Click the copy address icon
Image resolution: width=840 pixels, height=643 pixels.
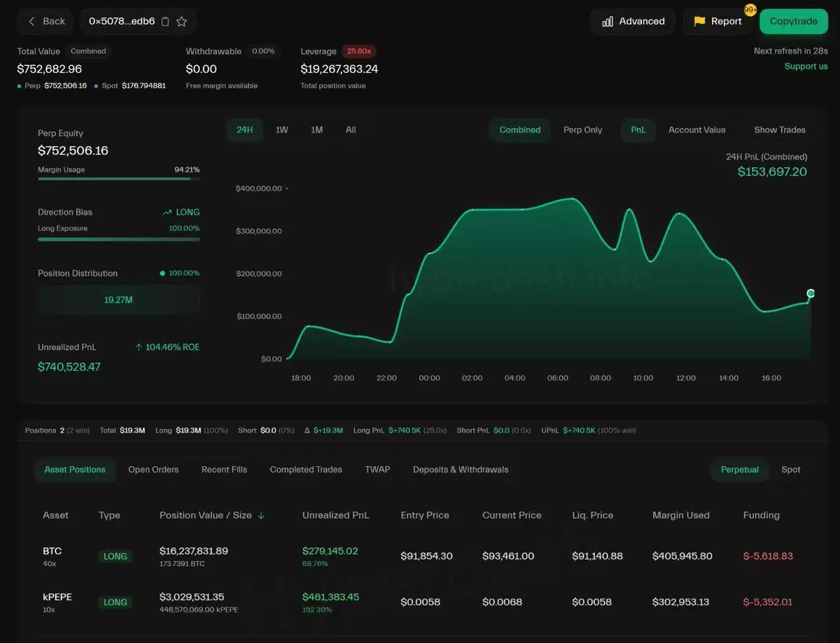click(x=165, y=22)
